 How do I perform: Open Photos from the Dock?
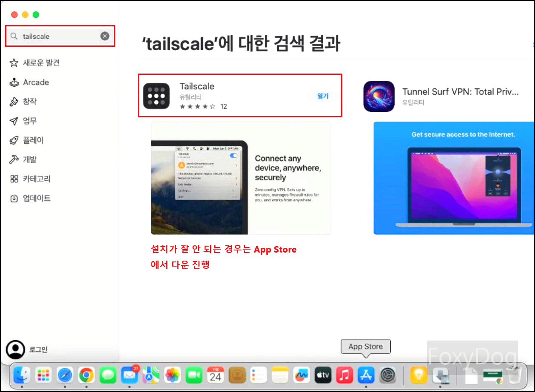click(x=172, y=375)
